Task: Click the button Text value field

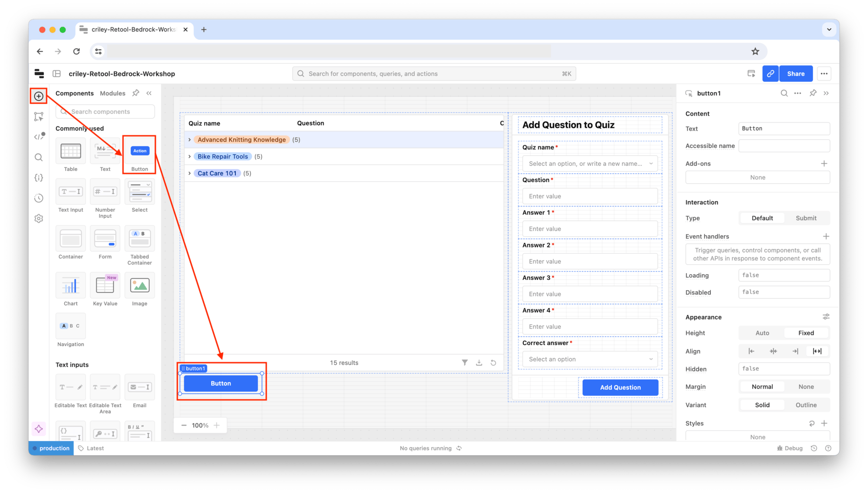Action: 784,129
